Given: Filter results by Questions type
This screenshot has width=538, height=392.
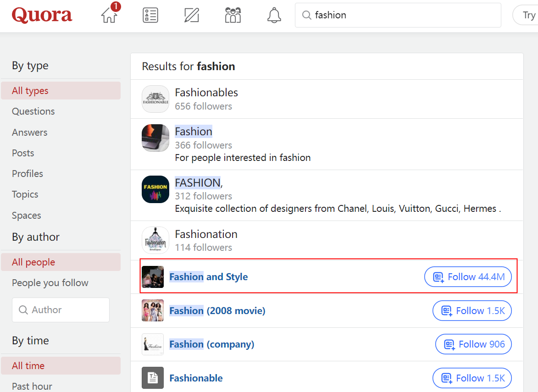Looking at the screenshot, I should (33, 111).
